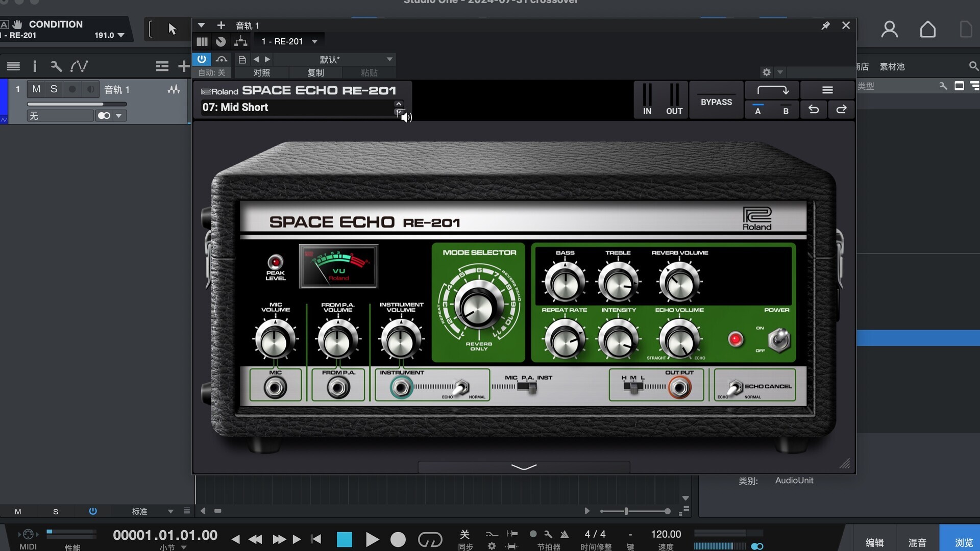Flip the ECHO CANCEL toggle switch
The width and height of the screenshot is (980, 551).
click(734, 388)
